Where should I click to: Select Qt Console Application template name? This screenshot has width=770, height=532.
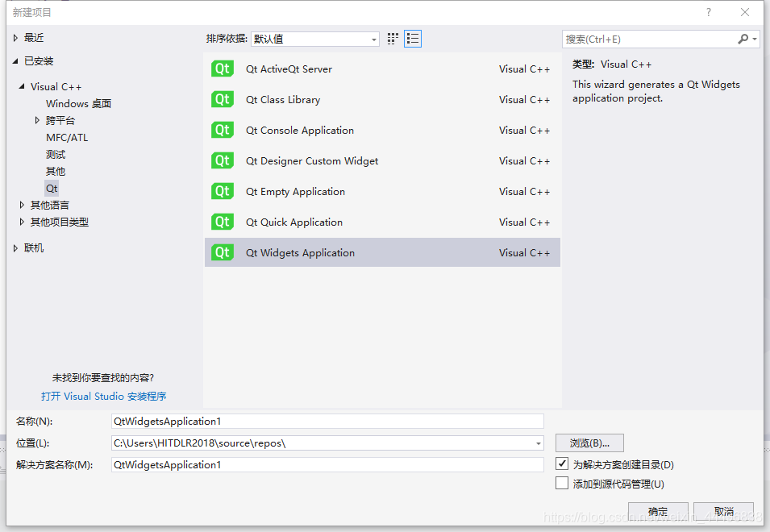[x=300, y=130]
